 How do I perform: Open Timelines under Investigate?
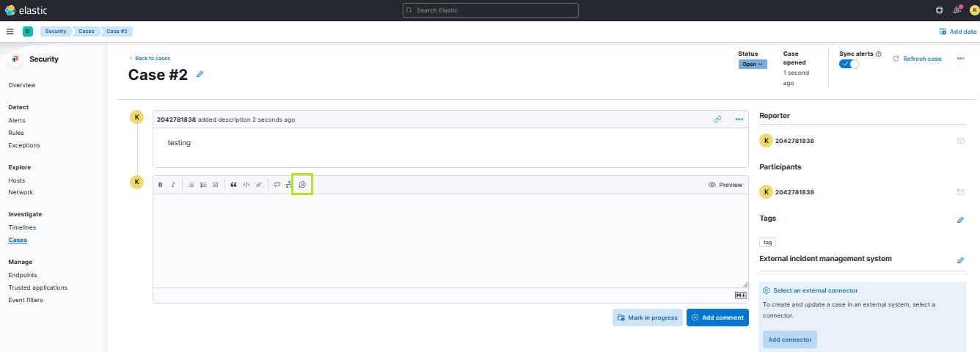pyautogui.click(x=22, y=227)
